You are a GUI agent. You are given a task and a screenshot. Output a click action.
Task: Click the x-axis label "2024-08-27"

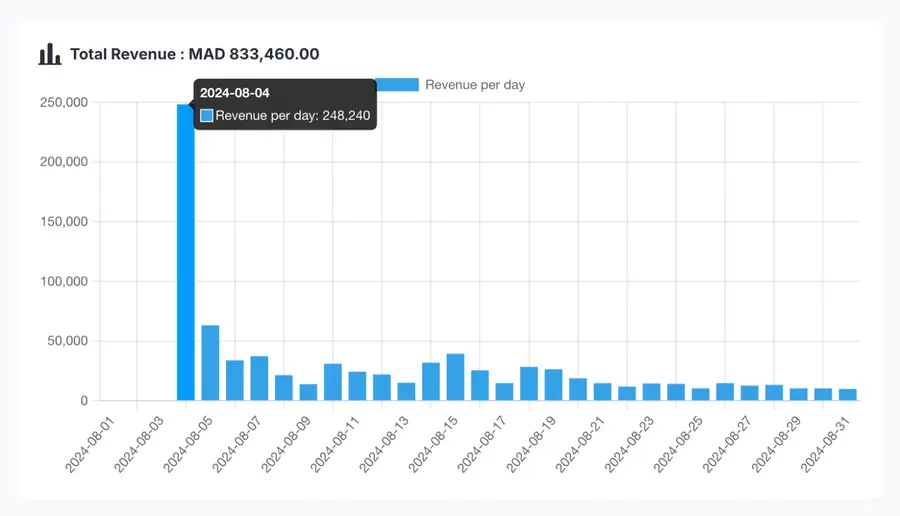click(727, 444)
